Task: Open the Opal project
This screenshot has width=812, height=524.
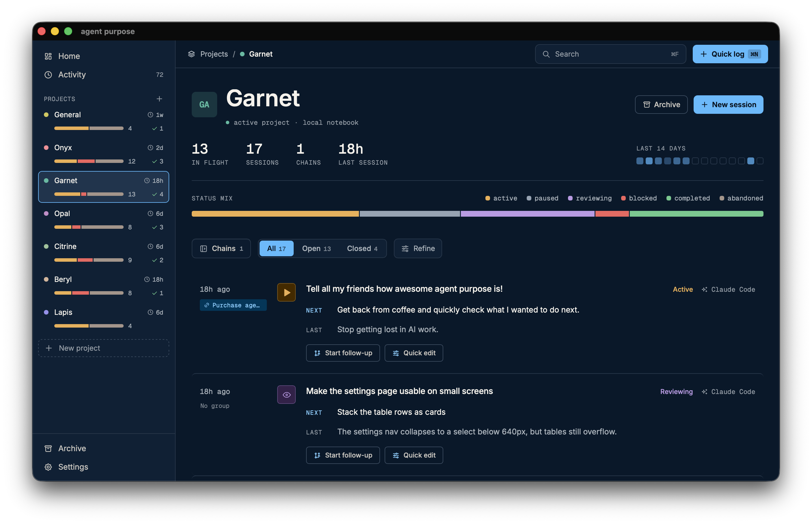Action: [x=103, y=220]
